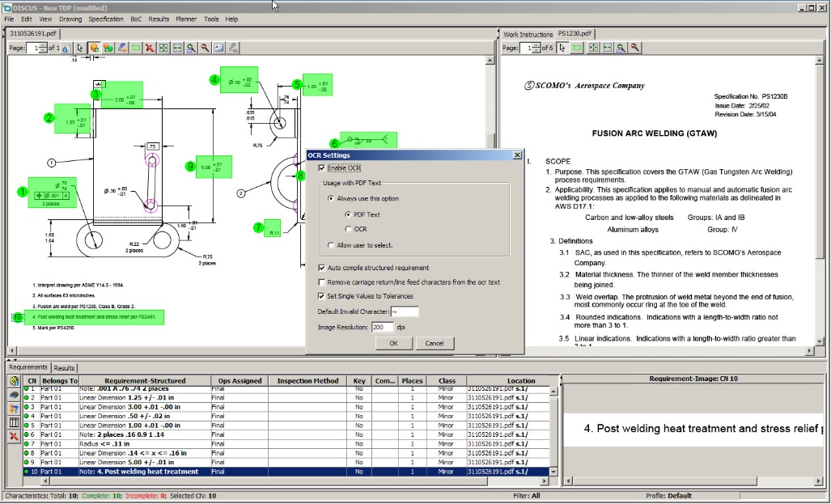Click the fit-width icon in PS1230.pdf toolbar

[x=607, y=49]
